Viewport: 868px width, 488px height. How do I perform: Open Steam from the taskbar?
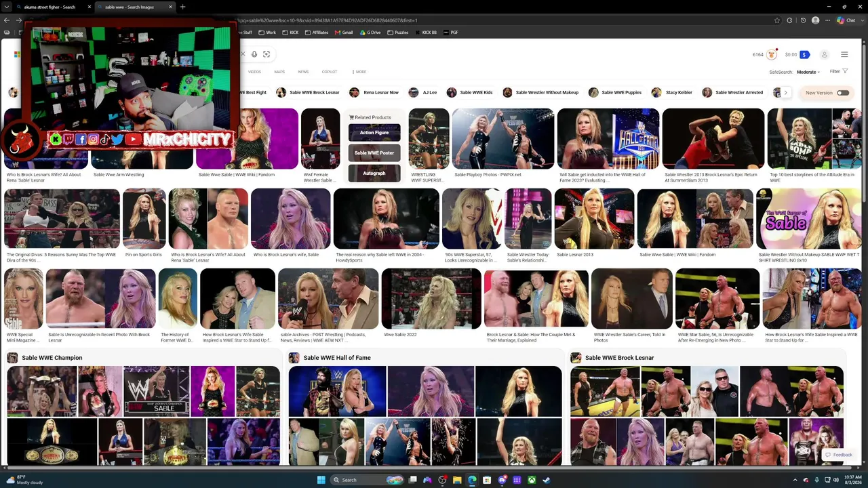click(547, 480)
